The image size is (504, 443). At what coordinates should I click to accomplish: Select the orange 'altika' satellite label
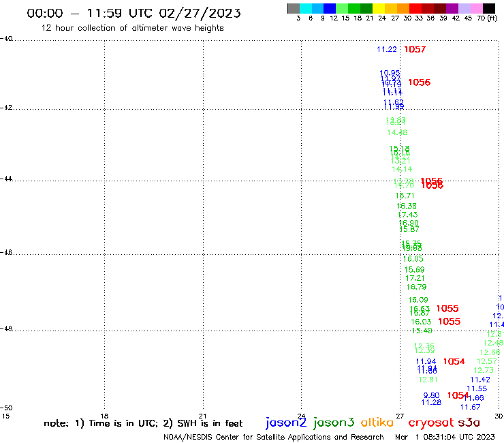[377, 423]
